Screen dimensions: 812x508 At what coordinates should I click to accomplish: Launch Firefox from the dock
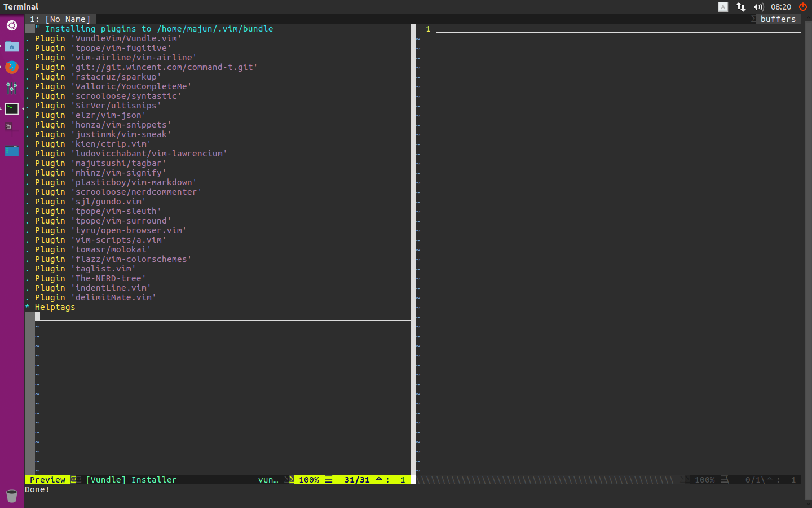point(12,67)
